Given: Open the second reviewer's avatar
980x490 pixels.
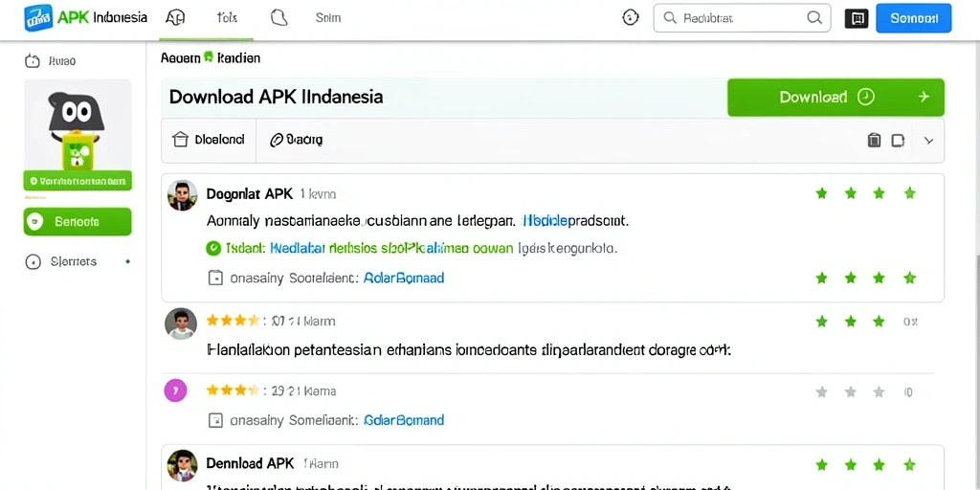Looking at the screenshot, I should click(181, 323).
